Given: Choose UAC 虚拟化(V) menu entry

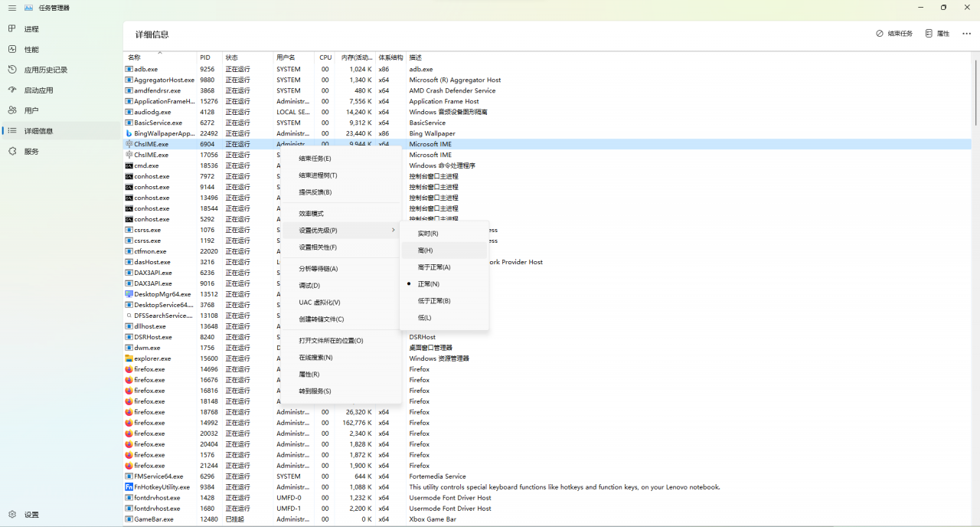Looking at the screenshot, I should (x=340, y=303).
